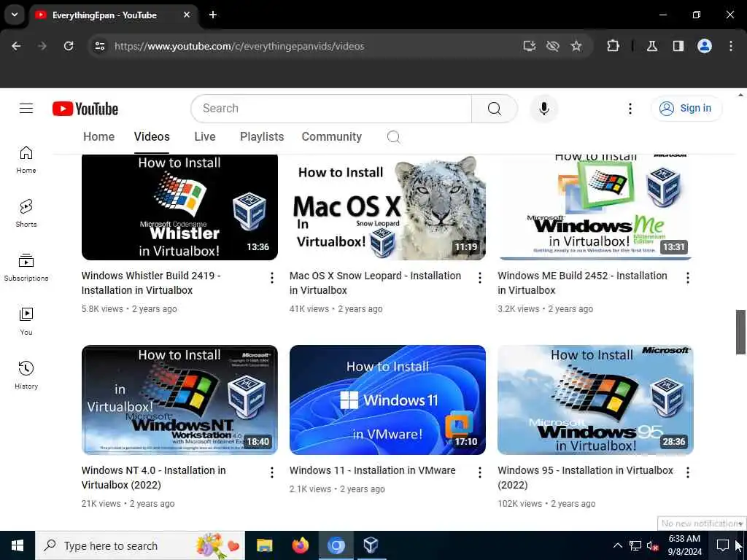The image size is (747, 560).
Task: Open Windows 95 Installation in Virtualbox title
Action: (585, 478)
